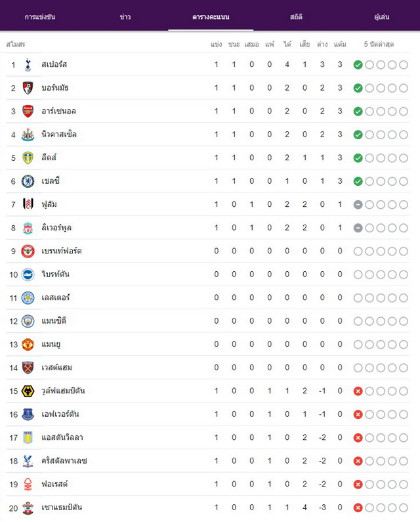The image size is (420, 522).
Task: Switch to the ข่าว tab
Action: 125,16
